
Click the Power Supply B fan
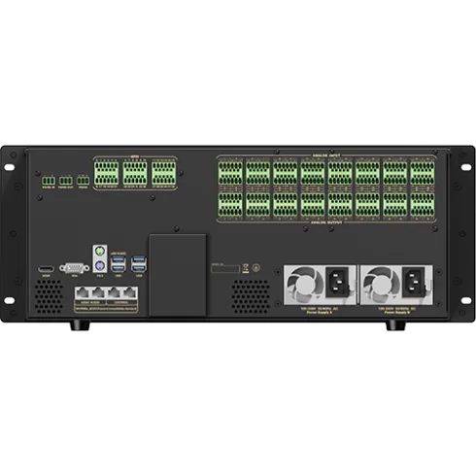[381, 285]
